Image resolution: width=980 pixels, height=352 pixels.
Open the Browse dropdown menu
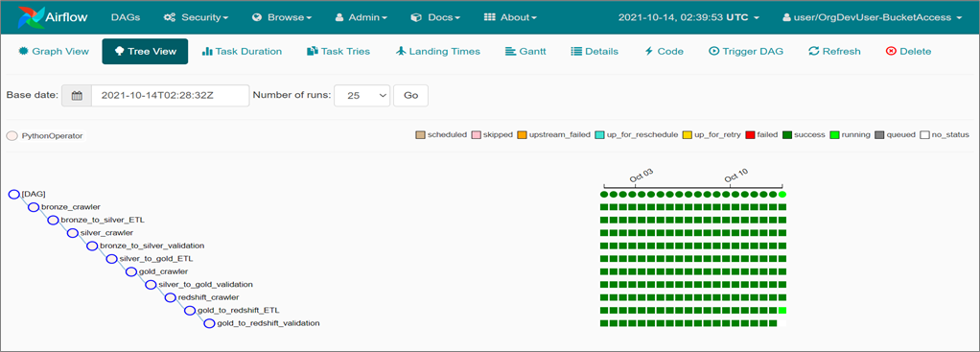coord(282,17)
